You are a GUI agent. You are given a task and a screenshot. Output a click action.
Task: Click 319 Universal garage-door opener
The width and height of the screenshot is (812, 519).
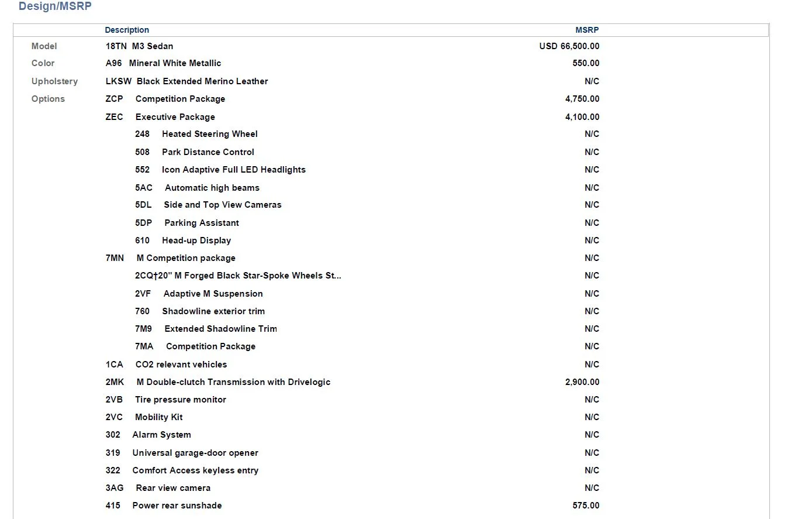[x=182, y=453]
